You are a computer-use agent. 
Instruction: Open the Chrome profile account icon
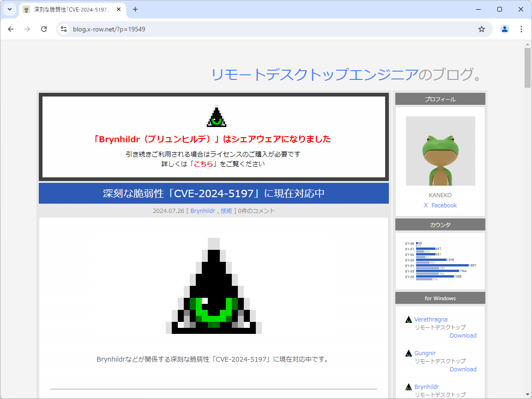tap(504, 29)
